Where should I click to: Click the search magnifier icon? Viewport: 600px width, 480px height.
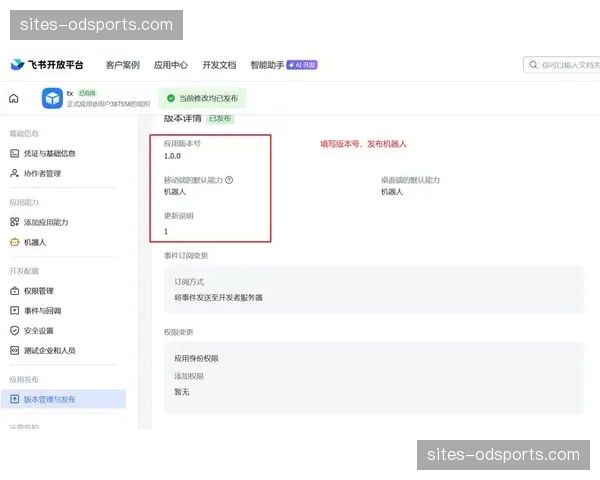[x=533, y=65]
